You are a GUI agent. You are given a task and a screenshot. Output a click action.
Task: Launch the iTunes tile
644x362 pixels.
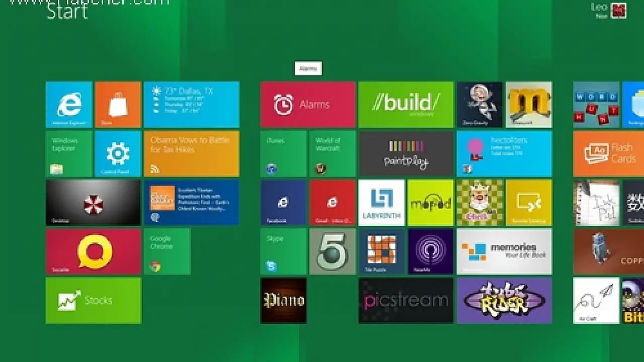[x=283, y=154]
